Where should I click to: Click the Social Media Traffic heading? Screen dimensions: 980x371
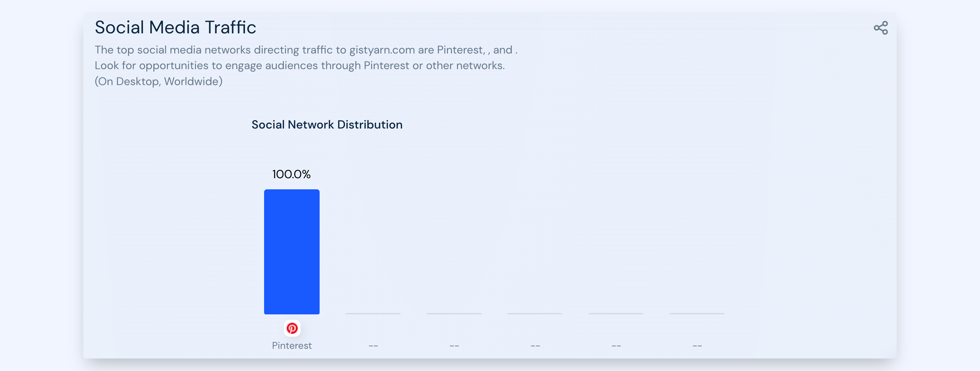[175, 27]
